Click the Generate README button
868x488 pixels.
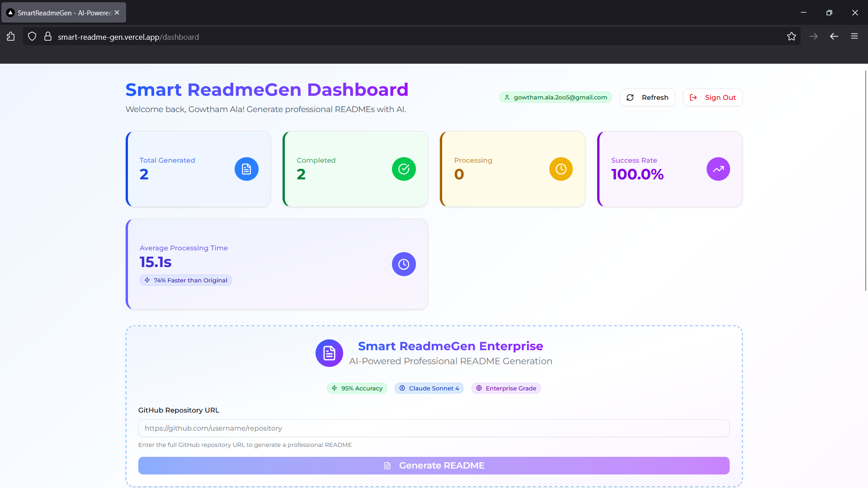pyautogui.click(x=434, y=465)
